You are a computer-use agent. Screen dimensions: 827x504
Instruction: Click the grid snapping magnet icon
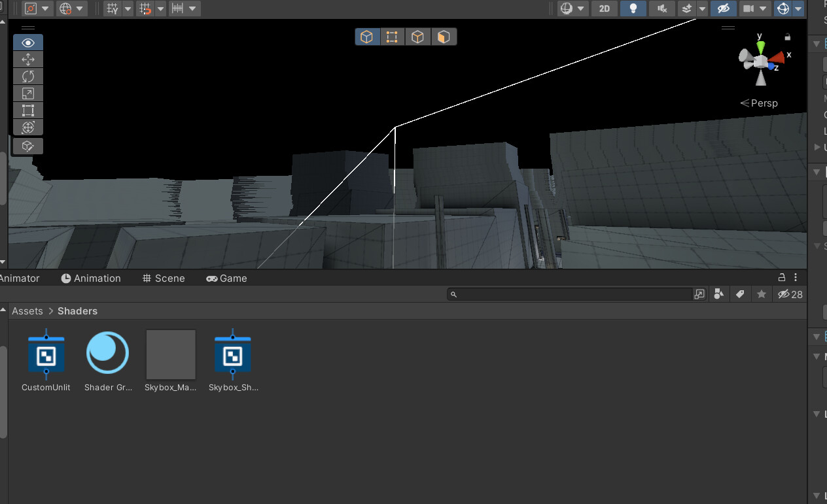click(145, 8)
